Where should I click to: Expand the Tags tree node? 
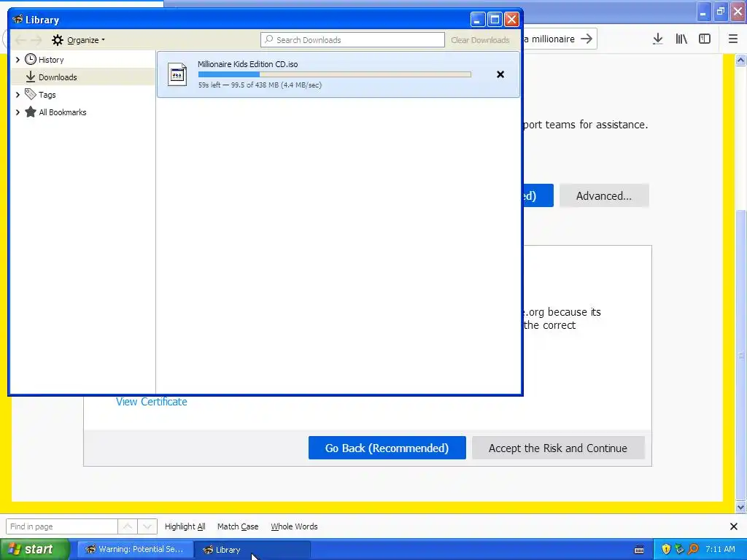point(18,95)
